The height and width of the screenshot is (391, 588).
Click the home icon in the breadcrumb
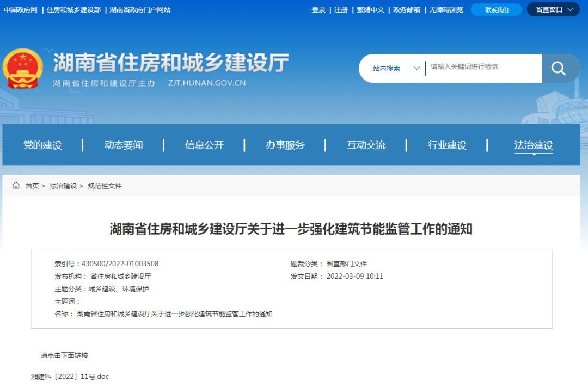click(16, 185)
